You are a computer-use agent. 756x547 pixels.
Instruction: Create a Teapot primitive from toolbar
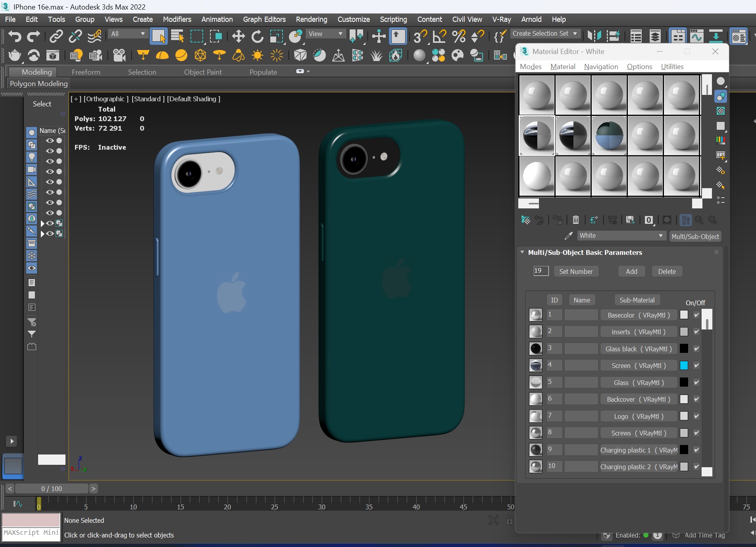pos(14,56)
